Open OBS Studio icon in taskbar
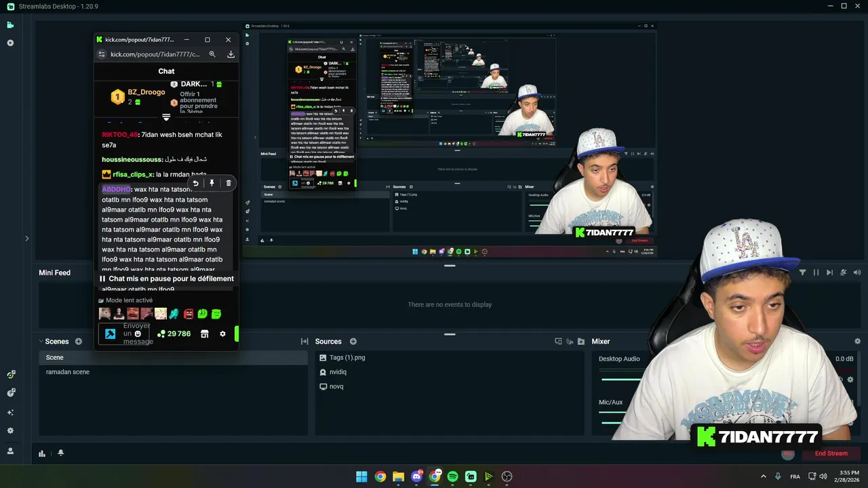Viewport: 868px width, 488px height. 507,476
